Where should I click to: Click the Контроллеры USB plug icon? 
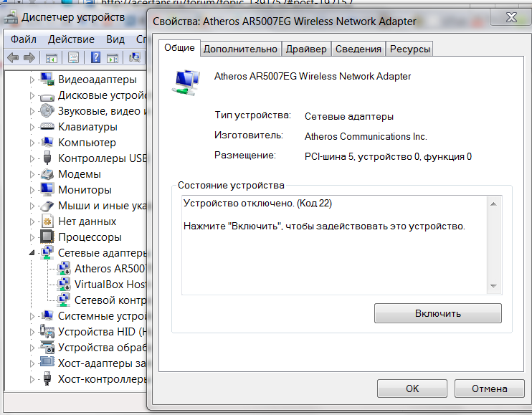pos(47,158)
